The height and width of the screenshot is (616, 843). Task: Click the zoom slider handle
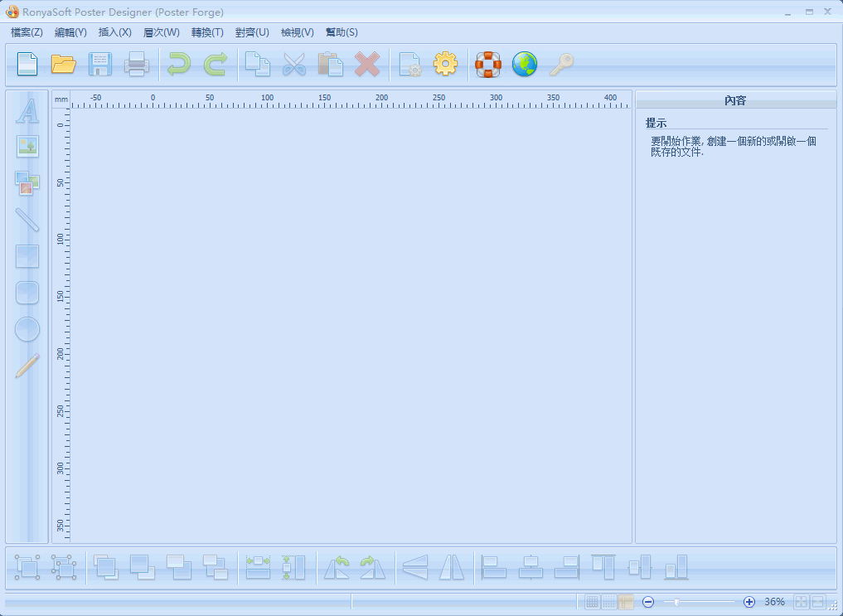(677, 602)
